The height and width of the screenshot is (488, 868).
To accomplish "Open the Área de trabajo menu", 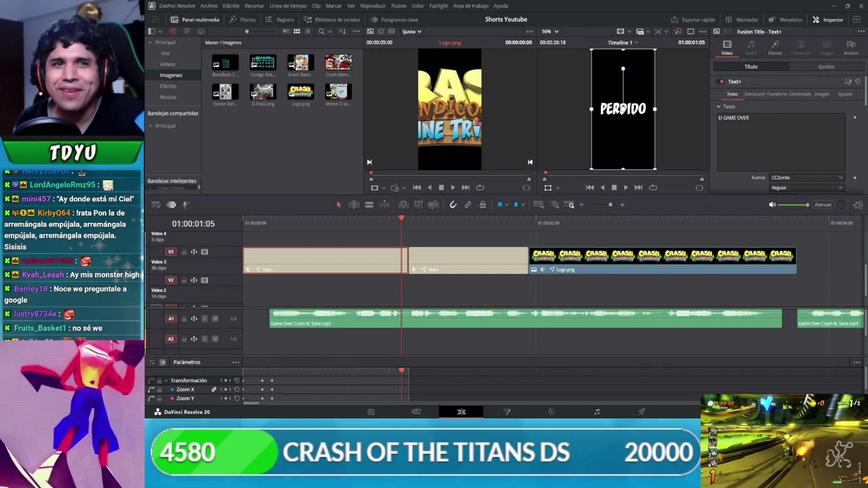I will coord(471,6).
